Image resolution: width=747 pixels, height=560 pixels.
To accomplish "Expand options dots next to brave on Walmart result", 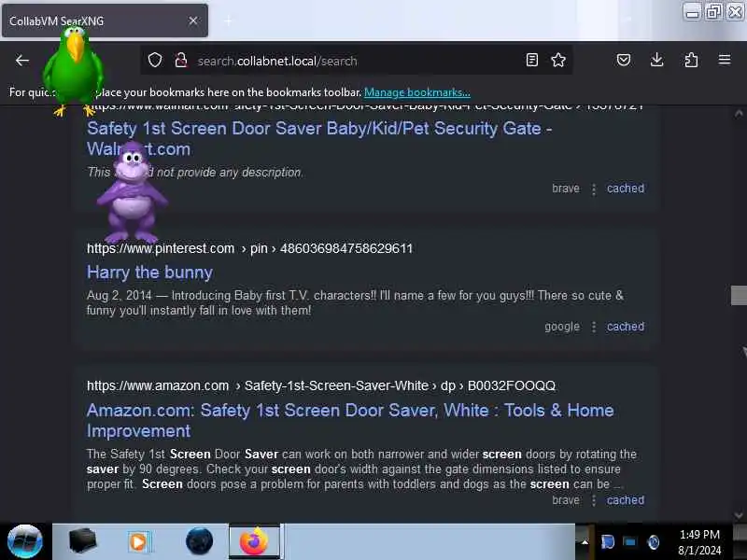I will point(594,189).
